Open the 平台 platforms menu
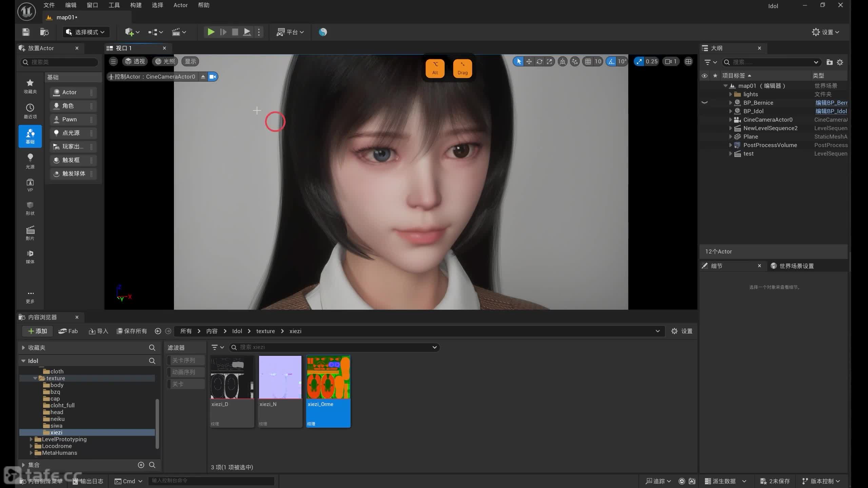This screenshot has height=488, width=868. coord(290,32)
